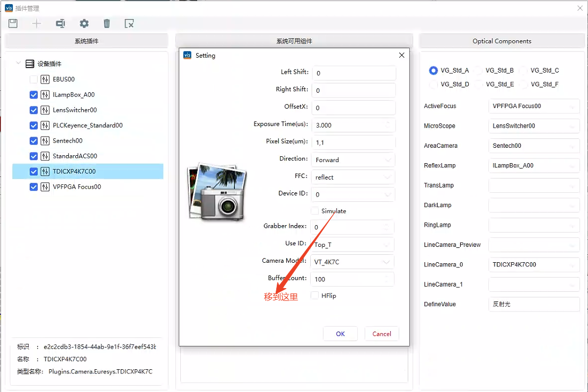The width and height of the screenshot is (588, 392).
Task: Enable the Simulate checkbox
Action: 315,211
